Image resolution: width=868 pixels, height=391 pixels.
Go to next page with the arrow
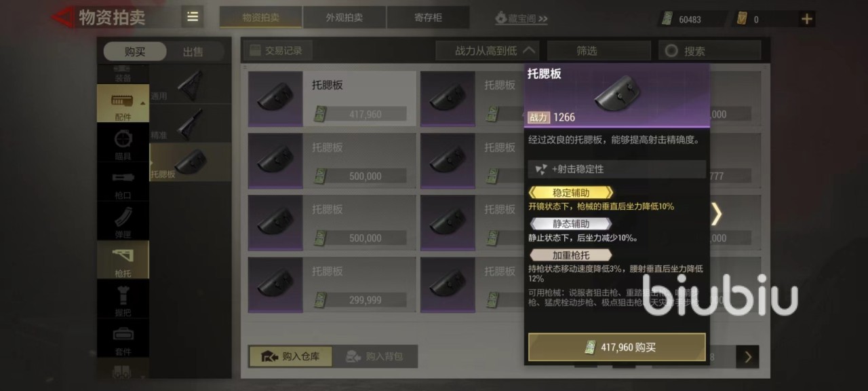click(747, 356)
